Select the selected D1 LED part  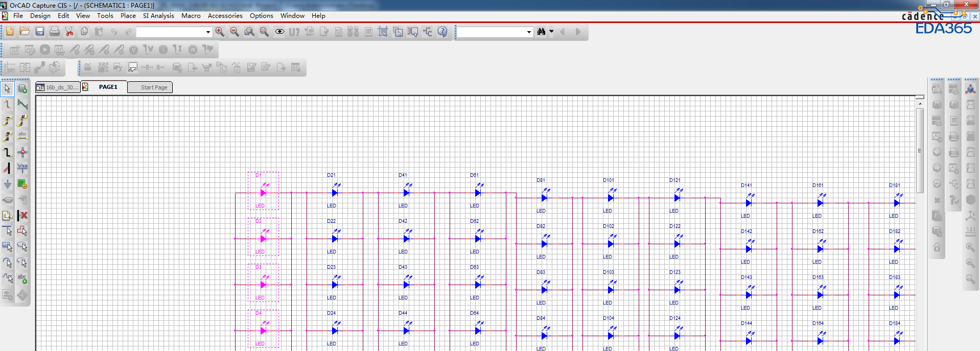point(263,191)
